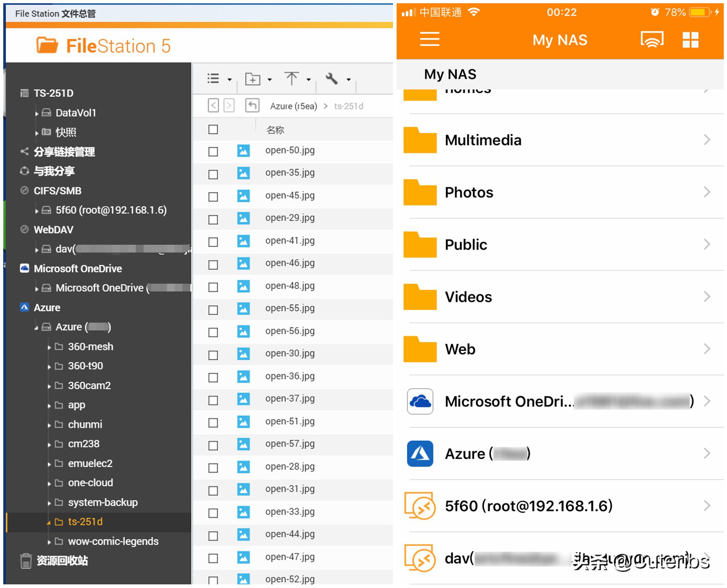The image size is (727, 588).
Task: Open the grid layout icon in app header
Action: tap(691, 40)
